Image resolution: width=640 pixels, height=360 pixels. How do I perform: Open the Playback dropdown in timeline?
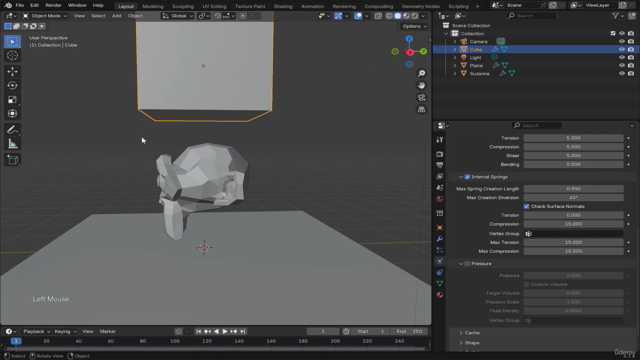[x=36, y=331]
